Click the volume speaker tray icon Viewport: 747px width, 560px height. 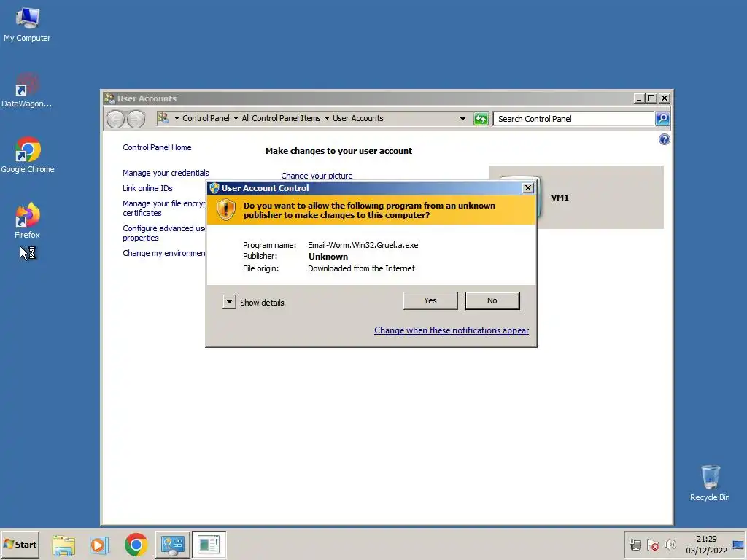(670, 545)
